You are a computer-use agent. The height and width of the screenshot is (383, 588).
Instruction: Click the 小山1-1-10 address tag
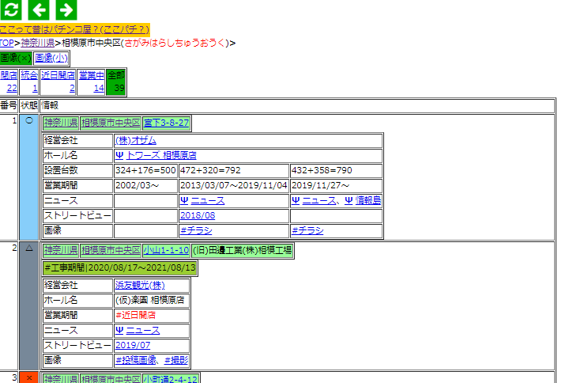tap(166, 250)
